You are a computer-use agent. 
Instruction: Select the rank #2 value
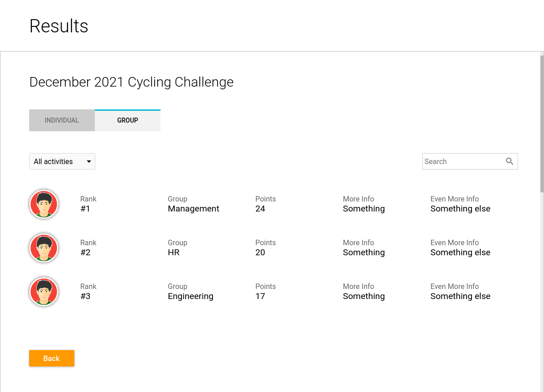coord(85,253)
